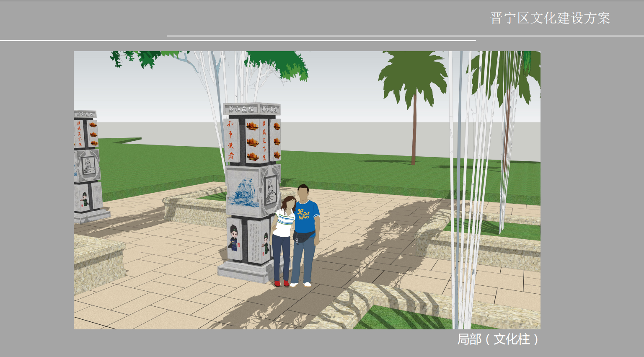Click the orange ship images on central pillar
The image size is (644, 357).
[x=252, y=140]
